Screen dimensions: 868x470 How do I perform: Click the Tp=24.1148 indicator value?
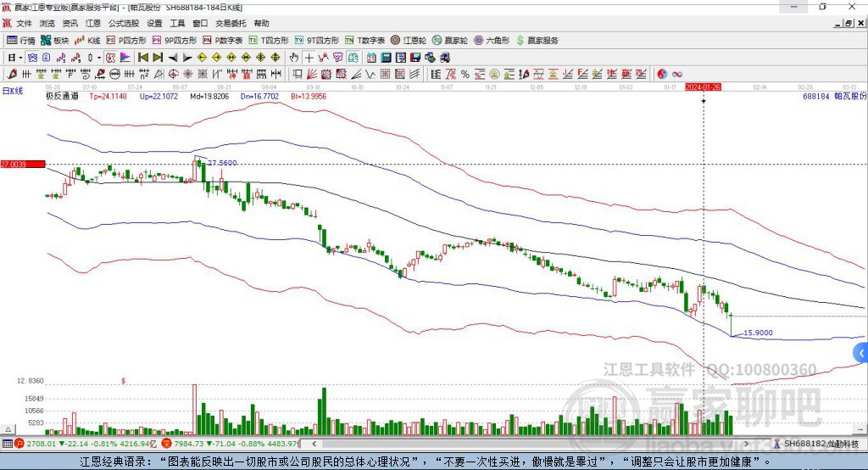click(108, 97)
